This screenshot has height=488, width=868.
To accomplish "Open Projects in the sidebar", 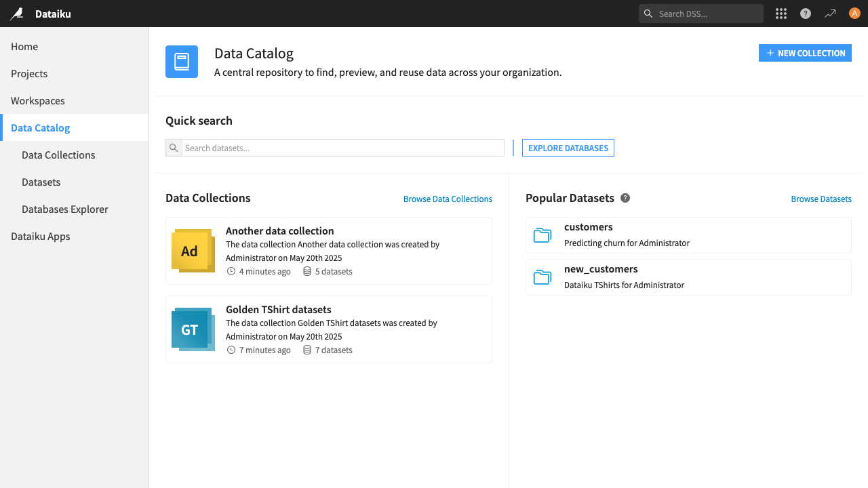I will [x=74, y=73].
